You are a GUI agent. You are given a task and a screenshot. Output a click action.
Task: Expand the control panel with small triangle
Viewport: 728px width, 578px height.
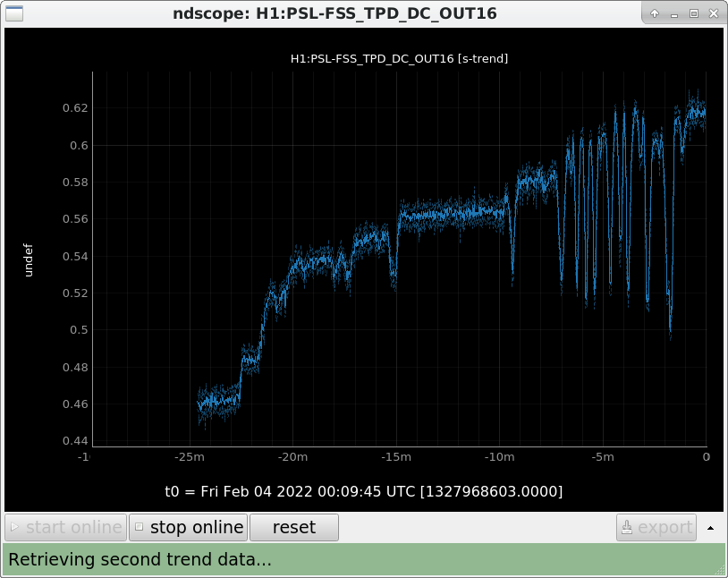click(710, 528)
